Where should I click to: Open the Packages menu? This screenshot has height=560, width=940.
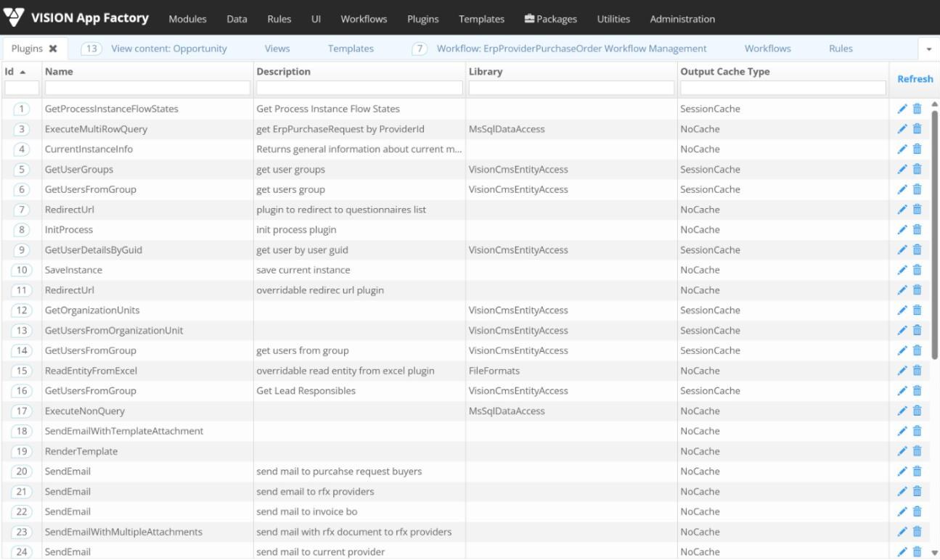pyautogui.click(x=550, y=19)
